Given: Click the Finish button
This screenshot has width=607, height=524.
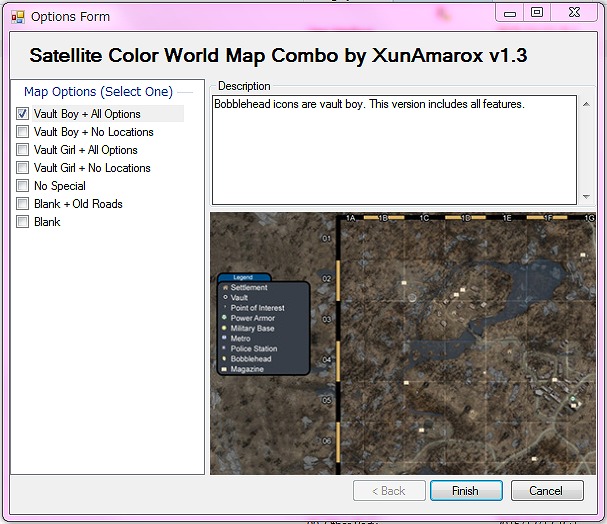Looking at the screenshot, I should tap(466, 491).
